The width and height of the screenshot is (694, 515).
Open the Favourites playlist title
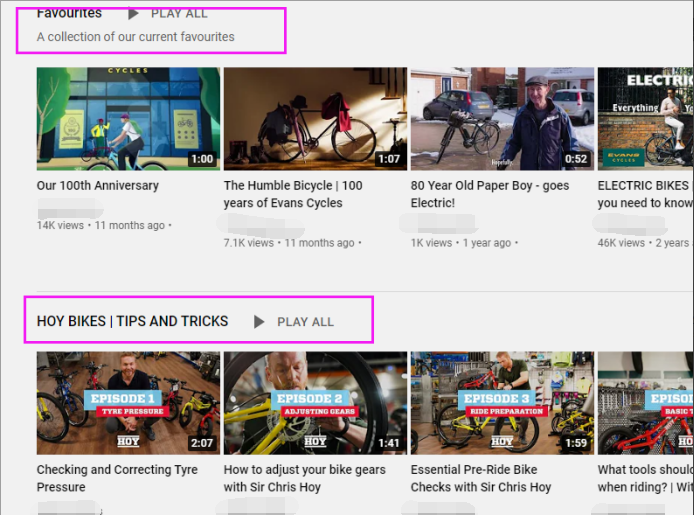(x=69, y=13)
